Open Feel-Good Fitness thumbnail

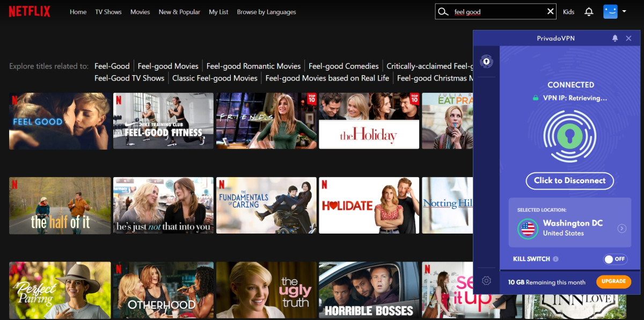163,121
